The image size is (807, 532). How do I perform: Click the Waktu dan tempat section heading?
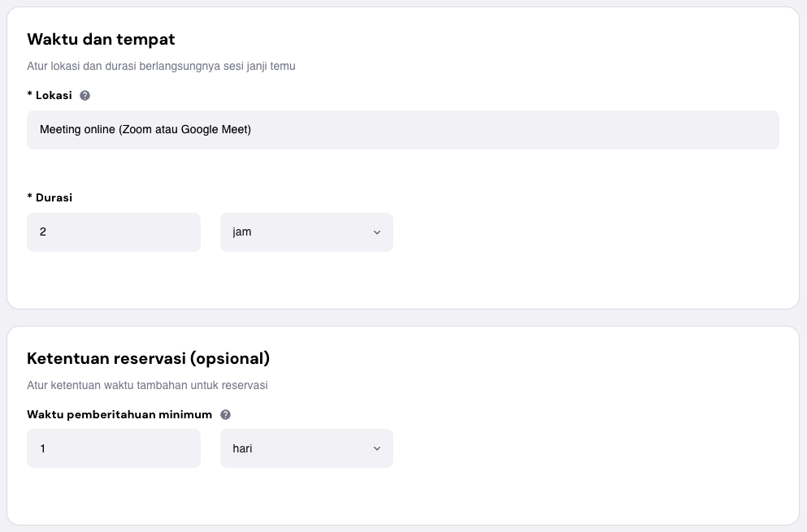pos(101,39)
